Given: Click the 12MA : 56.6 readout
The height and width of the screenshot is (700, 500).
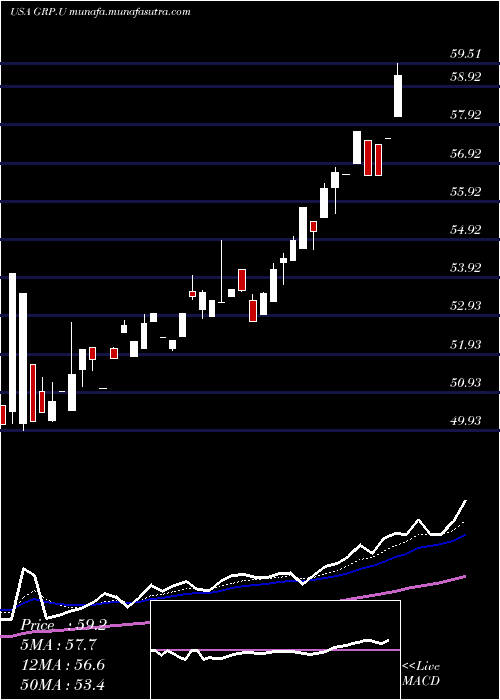Looking at the screenshot, I should coord(62,665).
